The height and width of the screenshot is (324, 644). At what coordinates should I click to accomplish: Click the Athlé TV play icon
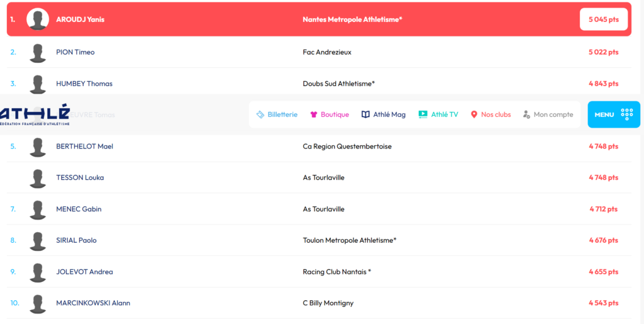click(423, 115)
